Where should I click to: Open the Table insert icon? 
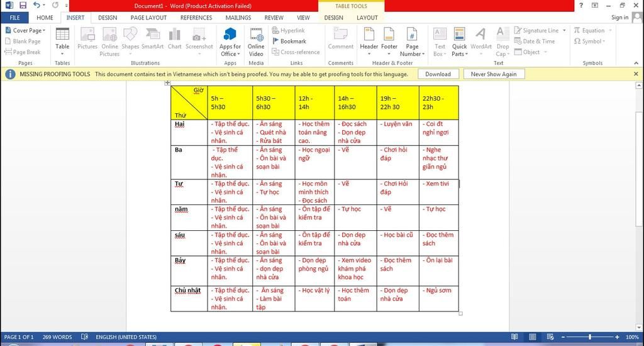click(x=62, y=41)
